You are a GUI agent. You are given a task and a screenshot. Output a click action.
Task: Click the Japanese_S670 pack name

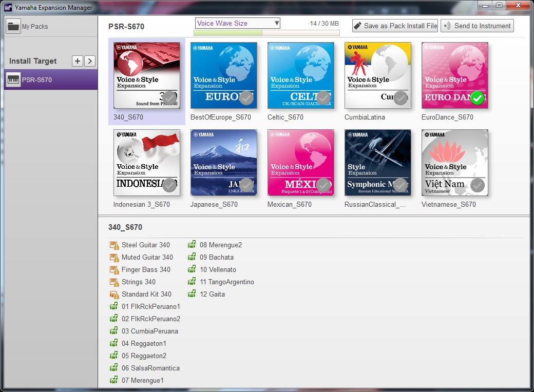[x=214, y=204]
